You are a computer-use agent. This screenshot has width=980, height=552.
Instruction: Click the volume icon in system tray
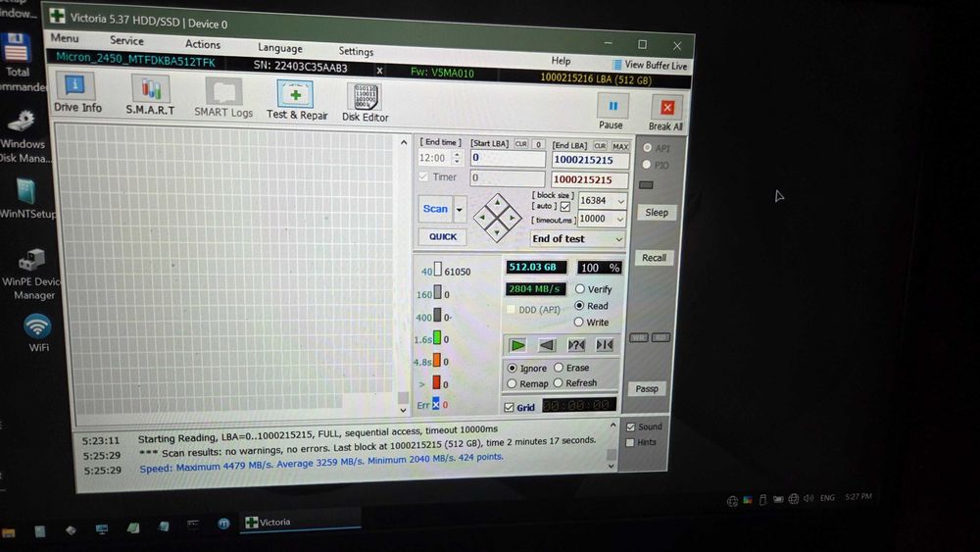tap(808, 498)
